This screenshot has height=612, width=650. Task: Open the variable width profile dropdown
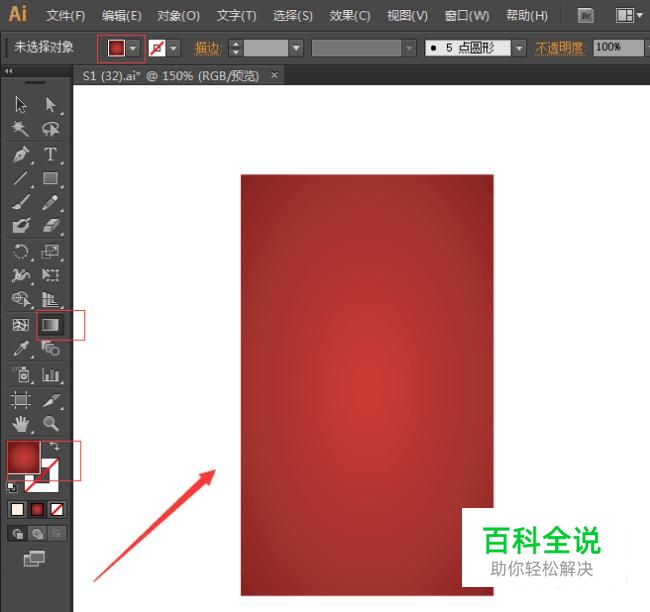409,48
